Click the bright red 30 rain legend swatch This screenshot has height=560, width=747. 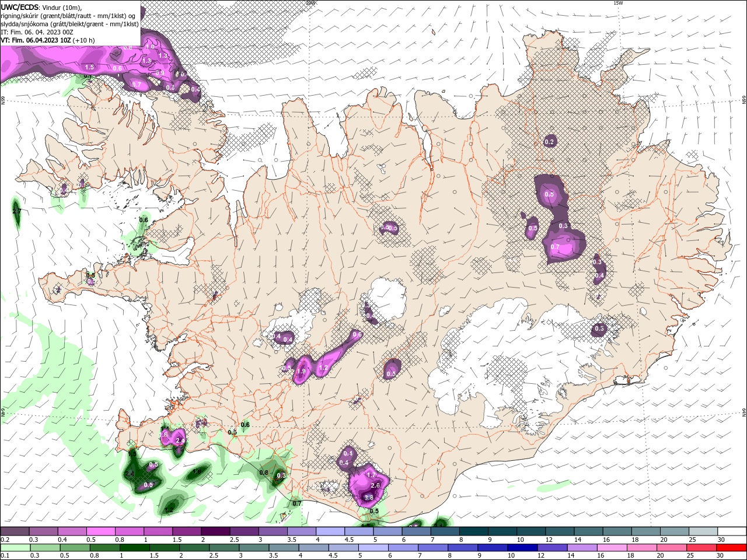tap(730, 548)
